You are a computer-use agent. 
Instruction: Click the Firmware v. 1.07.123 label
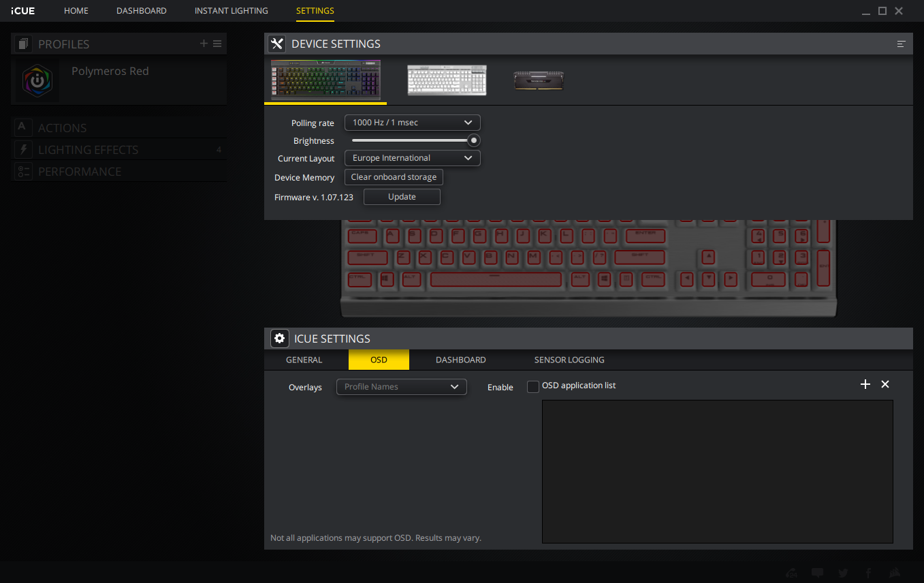tap(314, 197)
